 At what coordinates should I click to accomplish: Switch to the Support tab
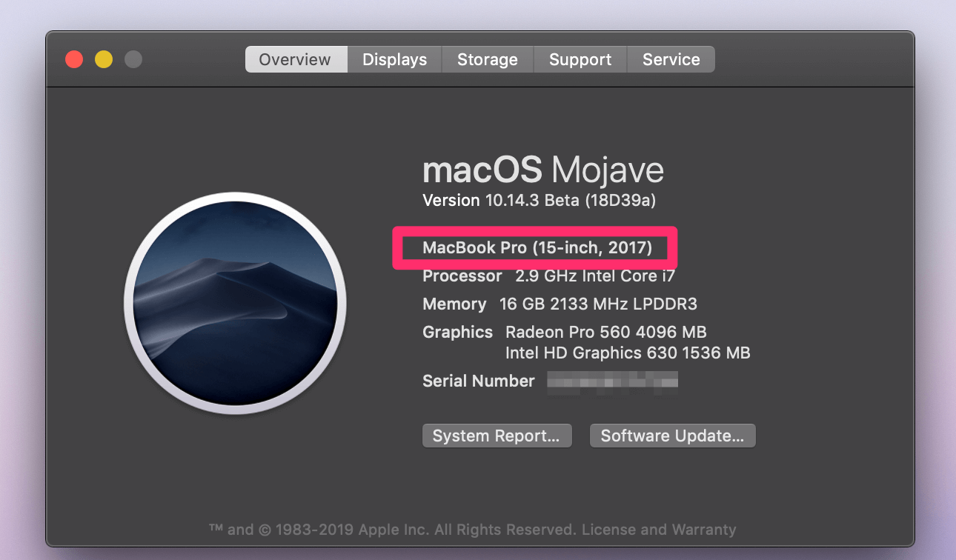(580, 59)
